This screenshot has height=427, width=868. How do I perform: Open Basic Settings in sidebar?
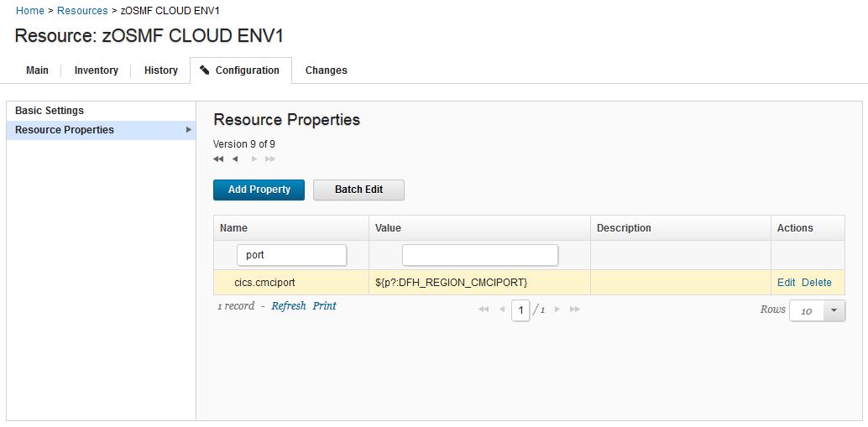point(50,111)
